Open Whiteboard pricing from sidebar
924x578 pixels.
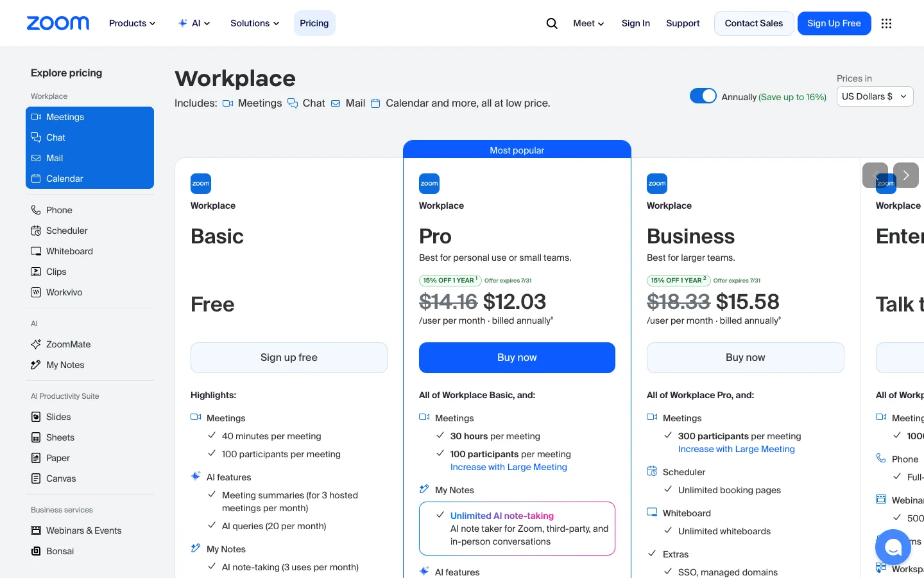point(90,251)
